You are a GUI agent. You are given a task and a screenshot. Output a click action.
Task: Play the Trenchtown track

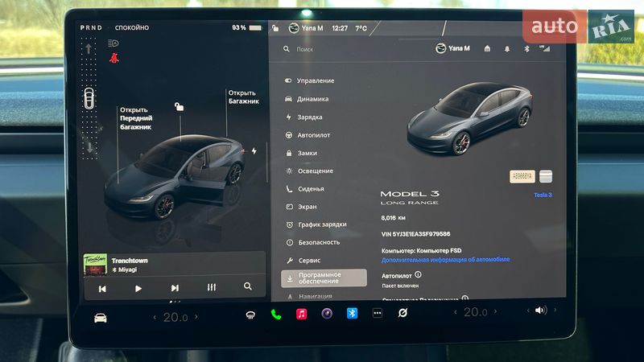138,289
